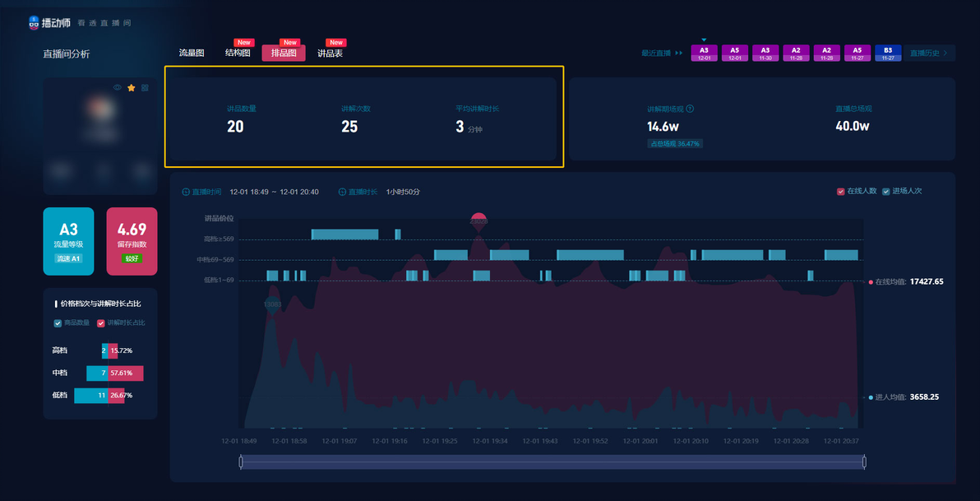Click the 流速 A1 badge

coord(69,258)
